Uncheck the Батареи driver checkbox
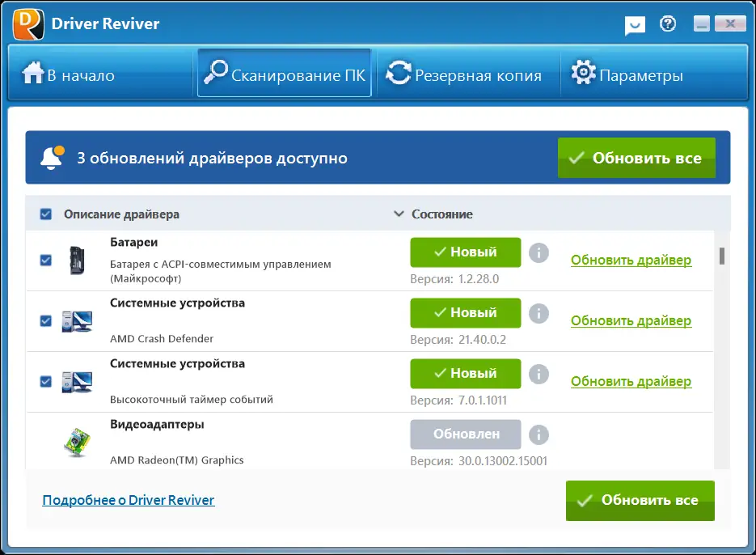 [46, 261]
